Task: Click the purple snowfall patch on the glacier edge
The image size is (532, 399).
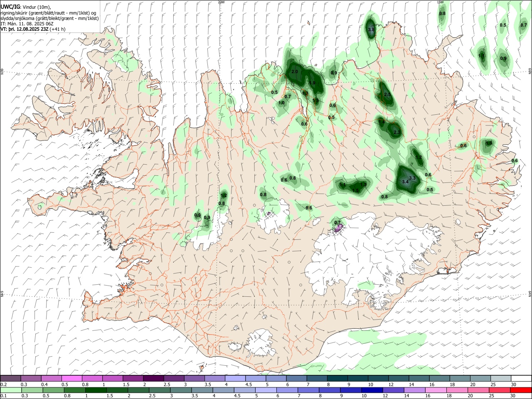Action: 339,228
